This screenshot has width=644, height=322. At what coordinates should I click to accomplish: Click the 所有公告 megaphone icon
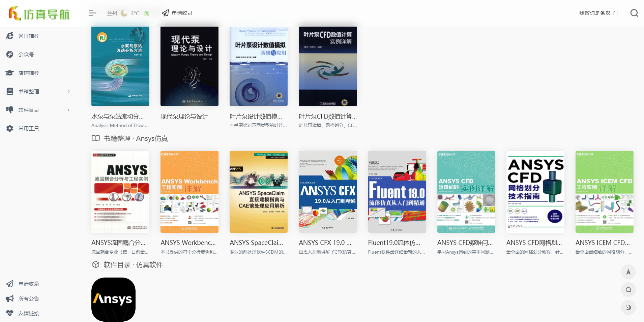[x=10, y=298]
